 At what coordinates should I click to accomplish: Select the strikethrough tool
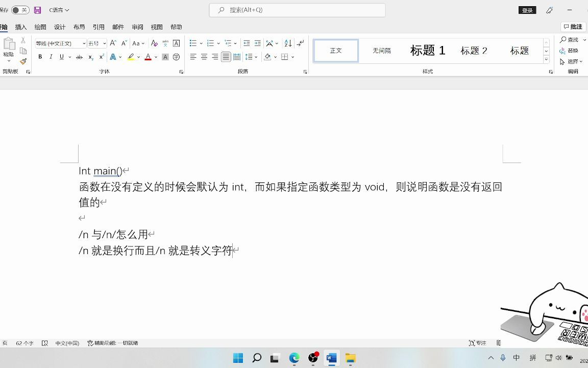click(79, 57)
